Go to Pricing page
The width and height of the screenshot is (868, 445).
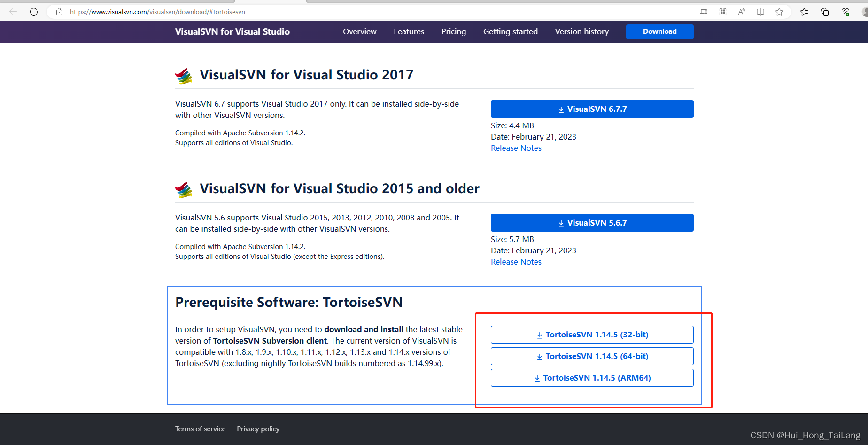pos(454,31)
